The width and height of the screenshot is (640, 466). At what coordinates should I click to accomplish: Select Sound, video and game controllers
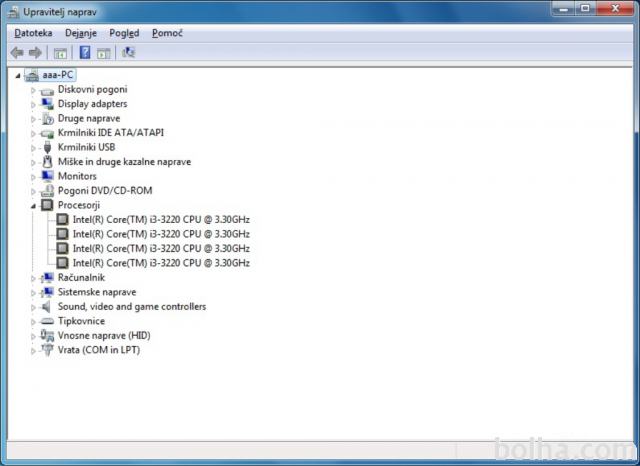point(131,307)
